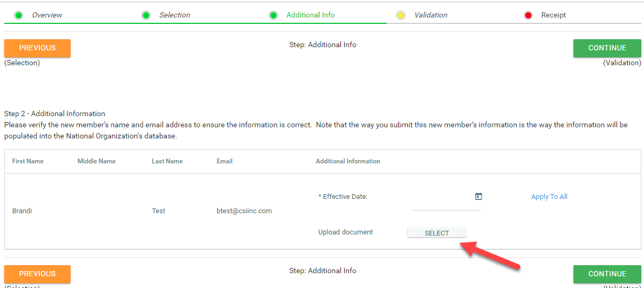644x288 pixels.
Task: Focus the Effective Date input field
Action: point(442,203)
